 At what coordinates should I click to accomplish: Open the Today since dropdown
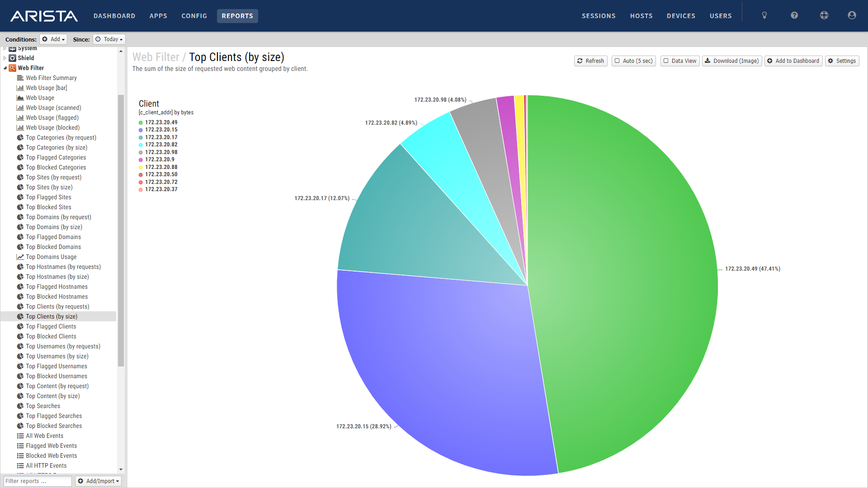pos(109,39)
